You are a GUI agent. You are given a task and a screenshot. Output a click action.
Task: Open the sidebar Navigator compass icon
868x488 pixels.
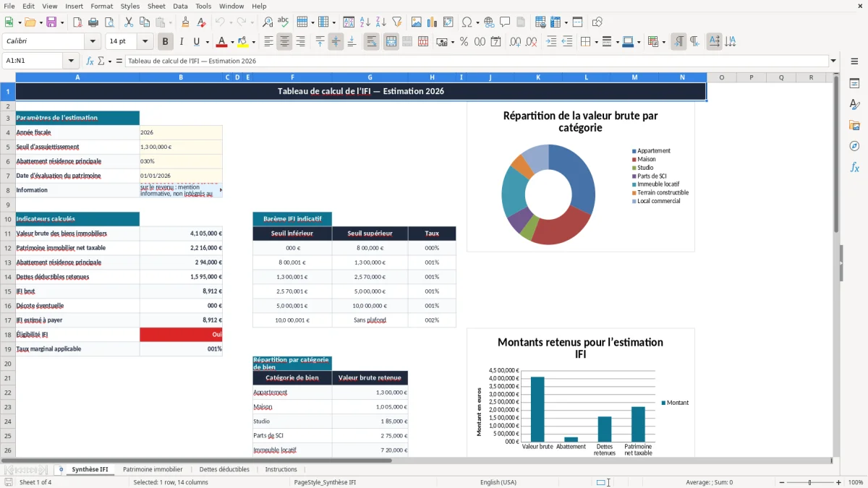click(854, 146)
